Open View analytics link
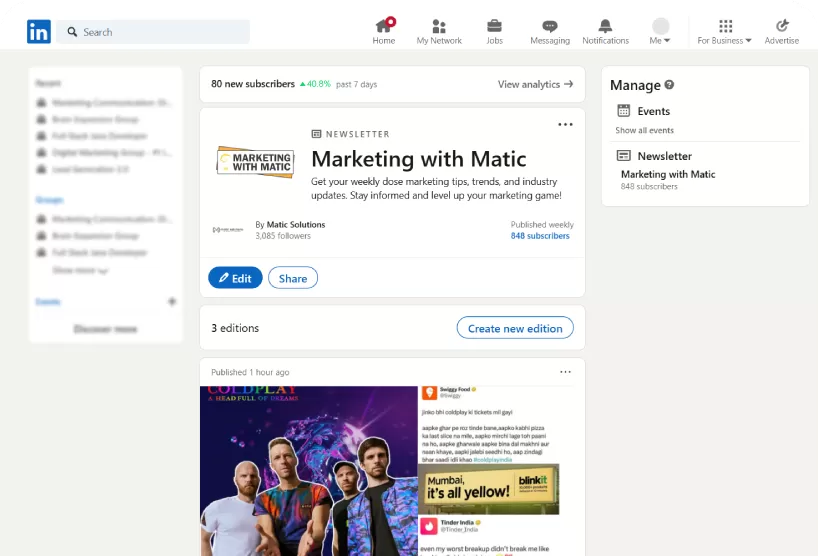 click(535, 84)
